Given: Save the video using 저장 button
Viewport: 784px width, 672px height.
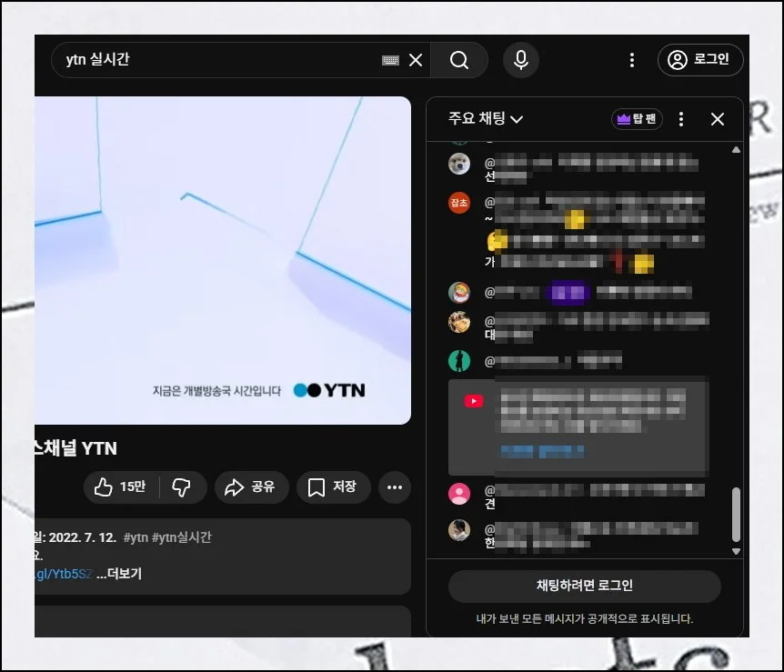Looking at the screenshot, I should coord(333,487).
